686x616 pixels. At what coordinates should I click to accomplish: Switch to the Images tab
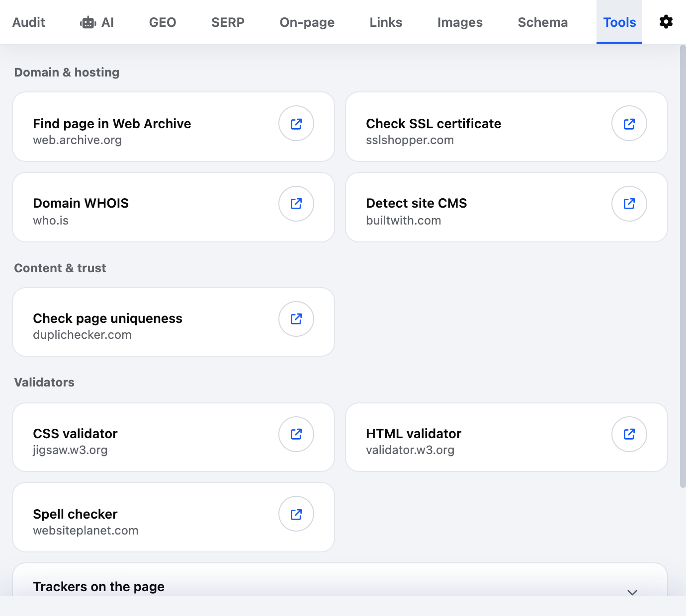[460, 22]
